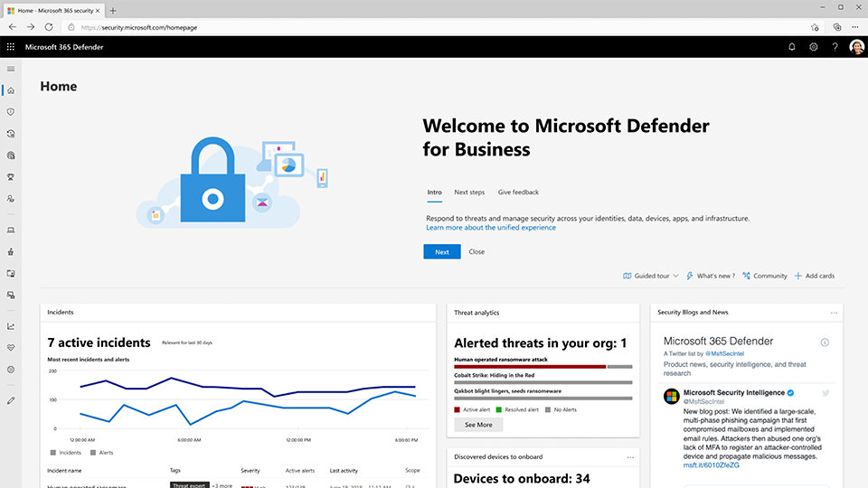Open the Hunting icon in sidebar
This screenshot has width=868, height=488.
click(11, 134)
